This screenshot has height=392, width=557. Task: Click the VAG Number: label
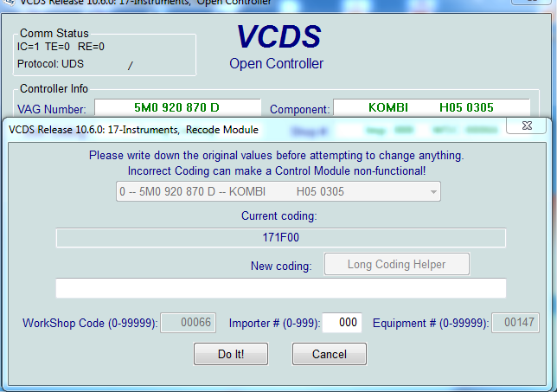[52, 109]
